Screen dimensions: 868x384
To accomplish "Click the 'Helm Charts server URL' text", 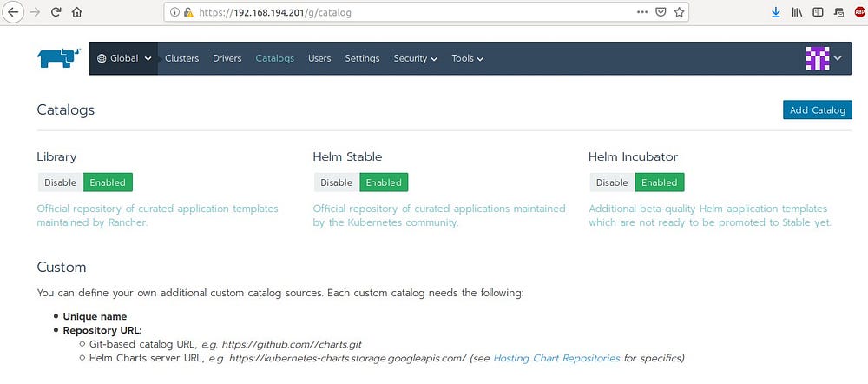I will [x=148, y=358].
